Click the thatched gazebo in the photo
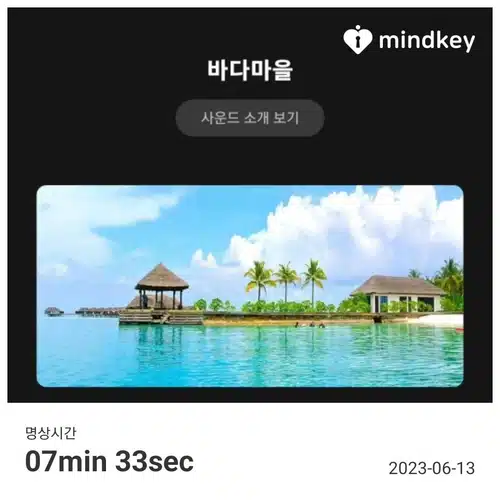 point(162,286)
